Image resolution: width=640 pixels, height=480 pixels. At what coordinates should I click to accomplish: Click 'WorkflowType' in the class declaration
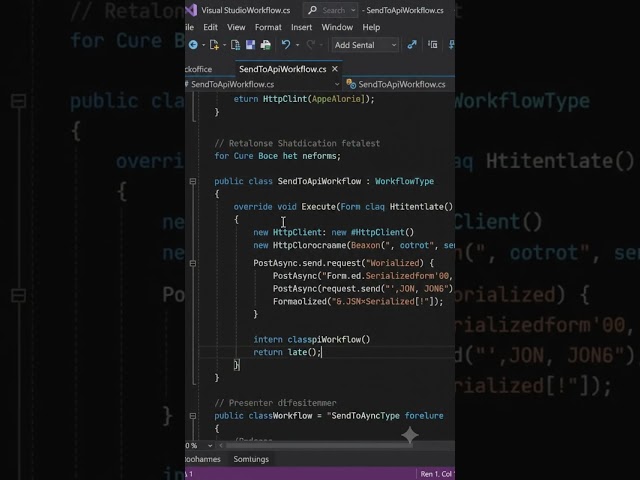[404, 181]
